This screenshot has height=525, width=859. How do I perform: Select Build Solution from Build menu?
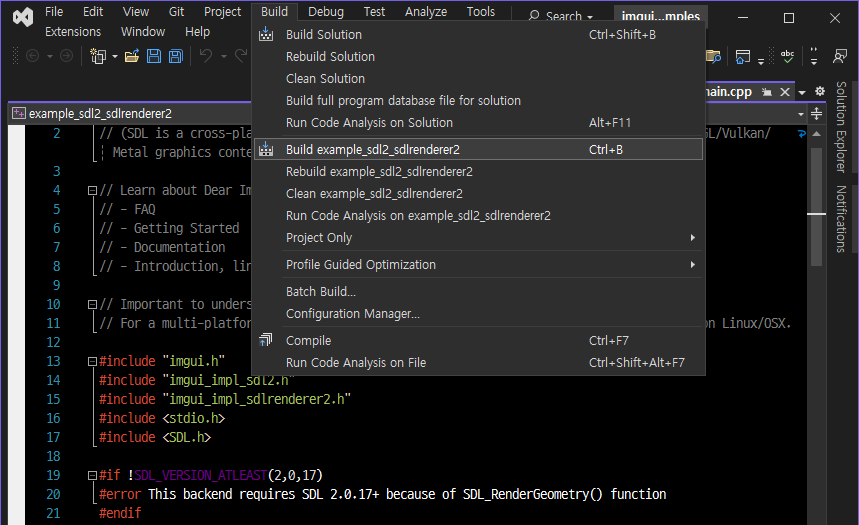point(478,35)
